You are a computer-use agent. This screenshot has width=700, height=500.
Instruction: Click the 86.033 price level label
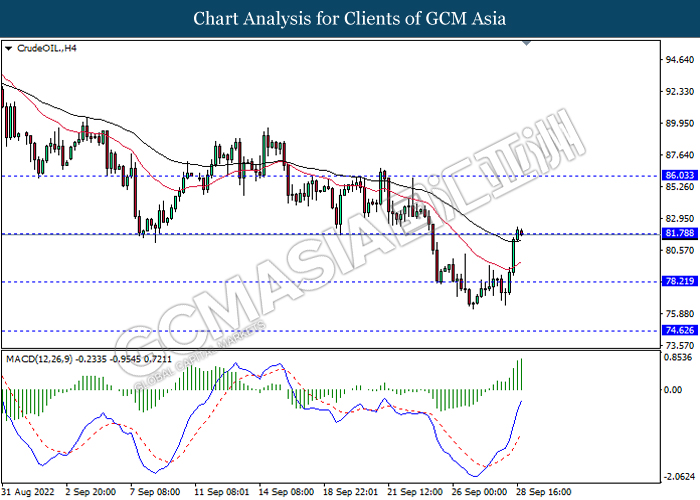(x=679, y=175)
